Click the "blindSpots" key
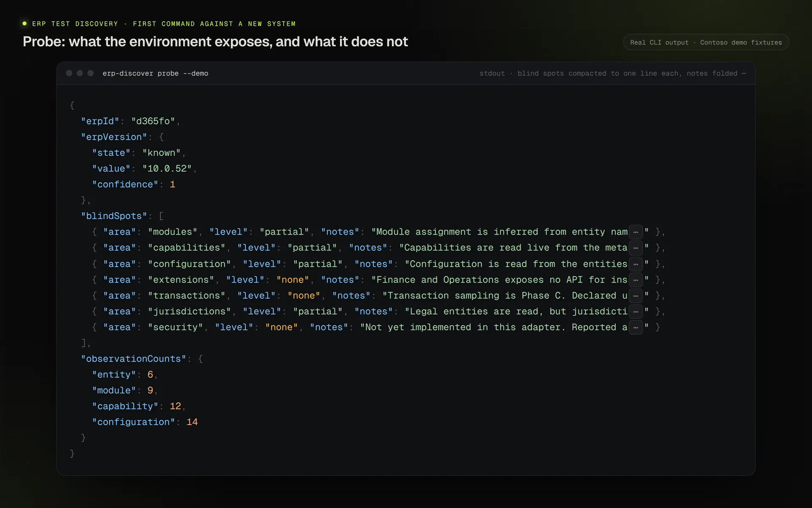812x508 pixels. [114, 216]
